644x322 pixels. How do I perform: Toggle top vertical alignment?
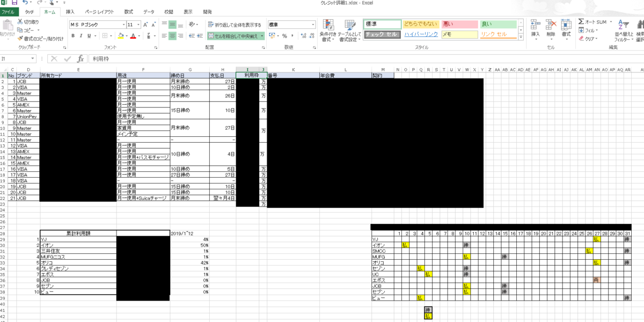pos(165,25)
